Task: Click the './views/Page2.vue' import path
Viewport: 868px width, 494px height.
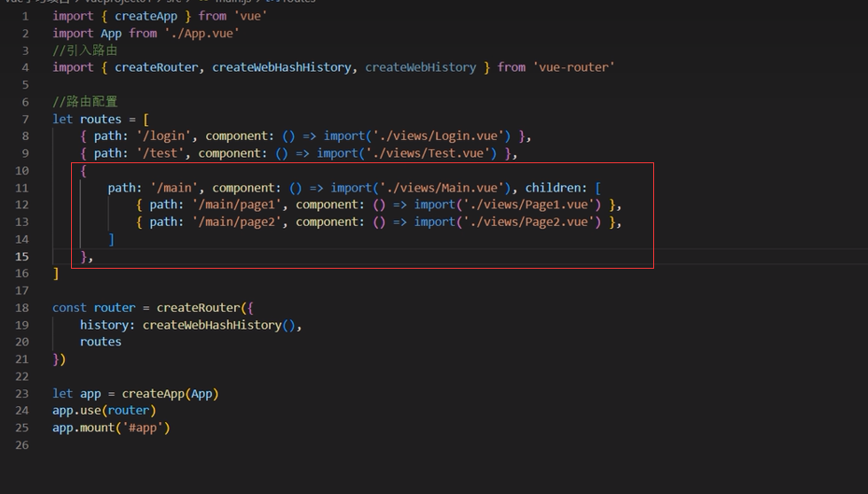Action: coord(532,222)
